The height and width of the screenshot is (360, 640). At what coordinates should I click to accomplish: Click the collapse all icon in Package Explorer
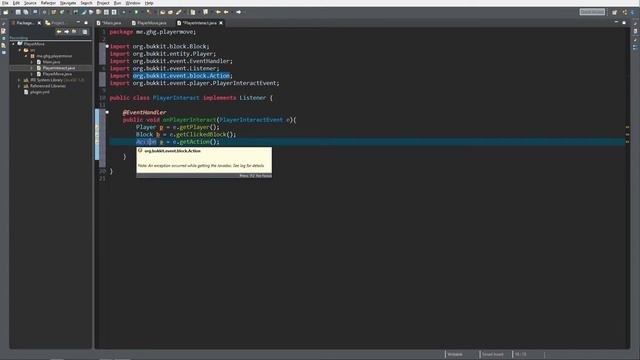[x=85, y=31]
